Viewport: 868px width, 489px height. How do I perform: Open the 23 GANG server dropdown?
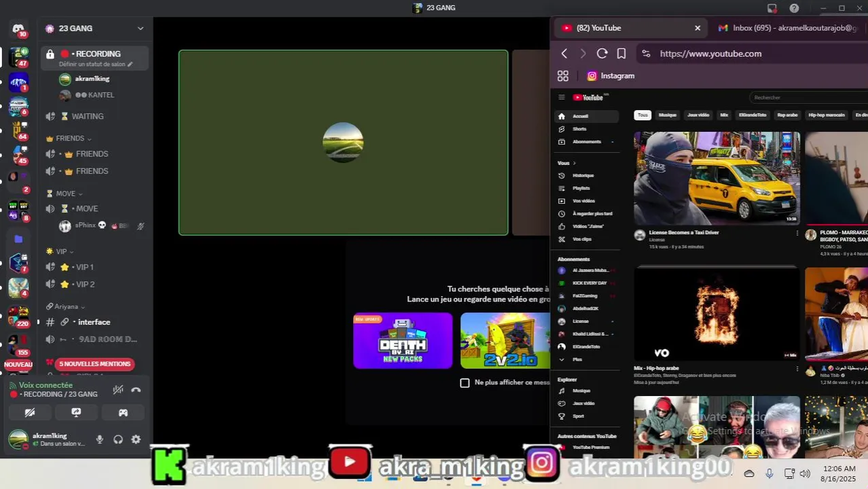[141, 29]
